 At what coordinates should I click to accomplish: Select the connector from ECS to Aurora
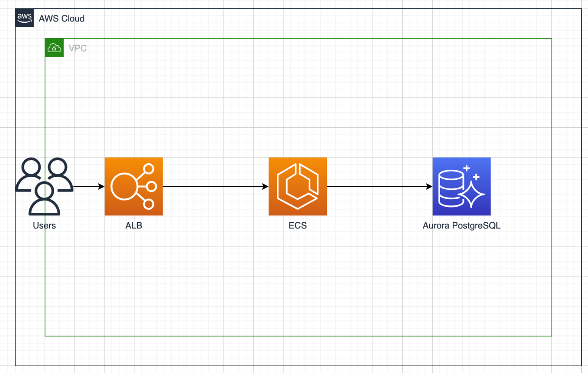[x=380, y=186]
